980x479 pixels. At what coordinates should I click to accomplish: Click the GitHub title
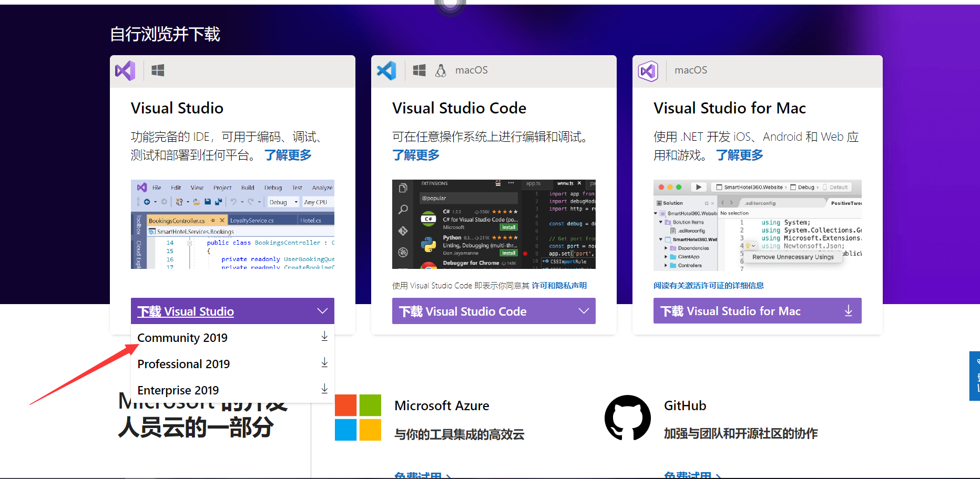685,405
